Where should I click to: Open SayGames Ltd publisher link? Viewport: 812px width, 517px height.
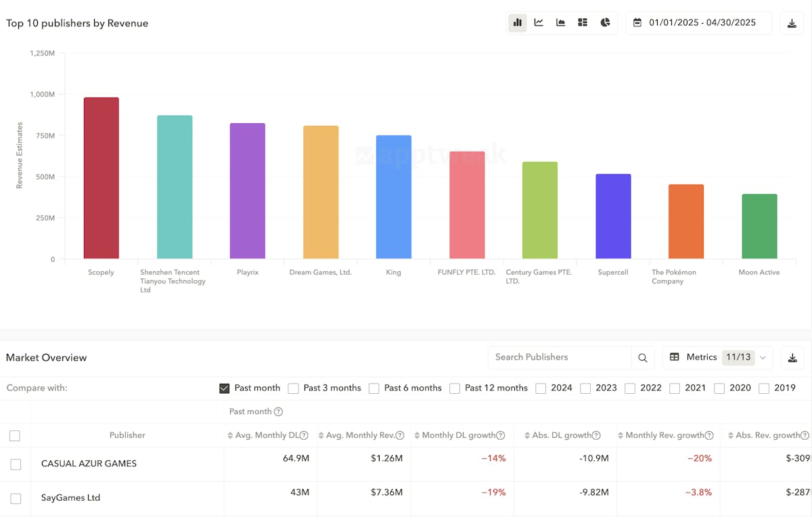click(70, 497)
